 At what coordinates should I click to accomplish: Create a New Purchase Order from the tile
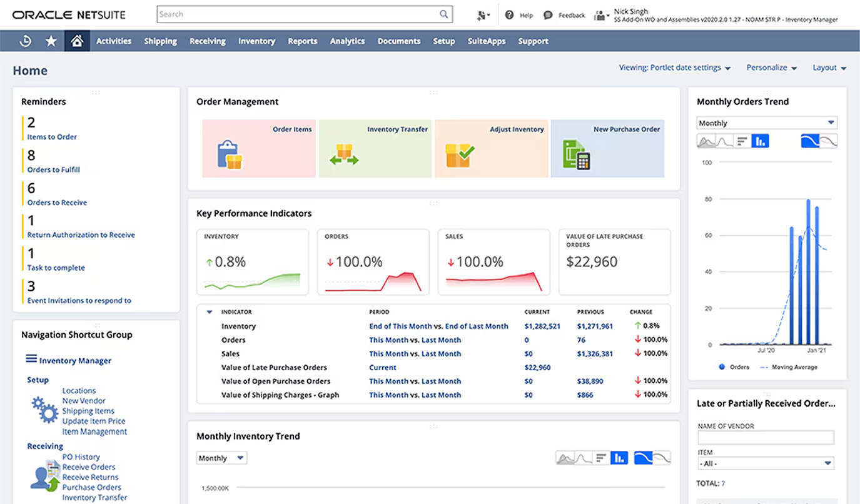(x=607, y=148)
